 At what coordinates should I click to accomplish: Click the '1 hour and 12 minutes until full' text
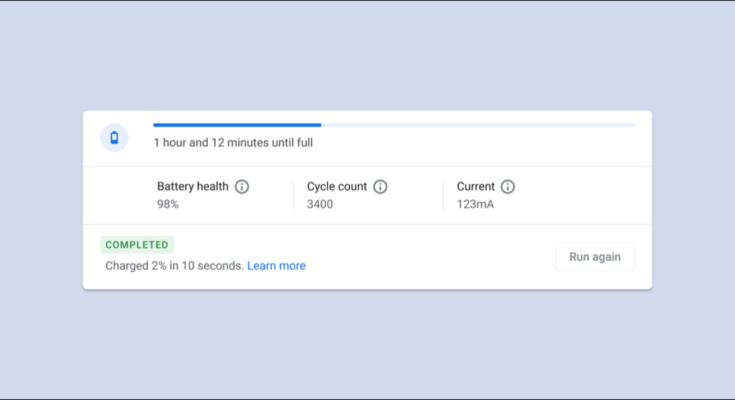pos(234,143)
